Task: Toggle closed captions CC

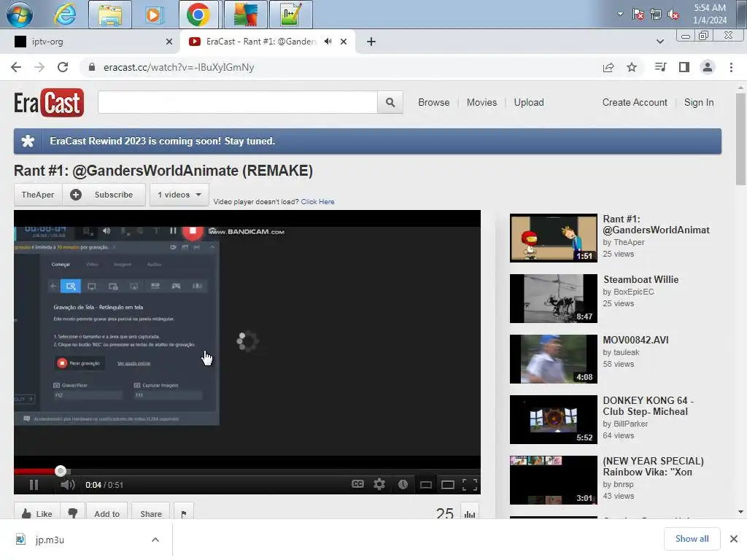Action: [x=357, y=484]
